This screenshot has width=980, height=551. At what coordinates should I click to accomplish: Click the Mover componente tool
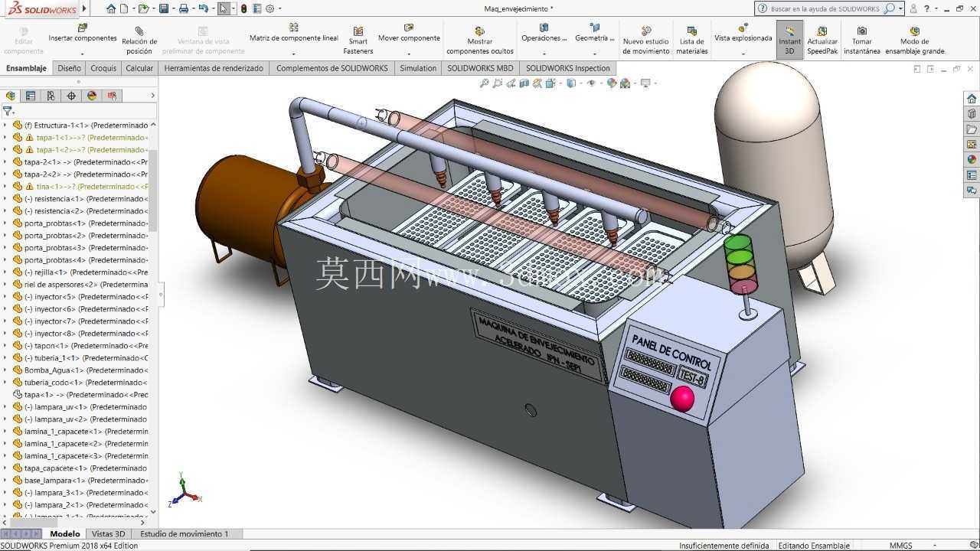(x=409, y=33)
